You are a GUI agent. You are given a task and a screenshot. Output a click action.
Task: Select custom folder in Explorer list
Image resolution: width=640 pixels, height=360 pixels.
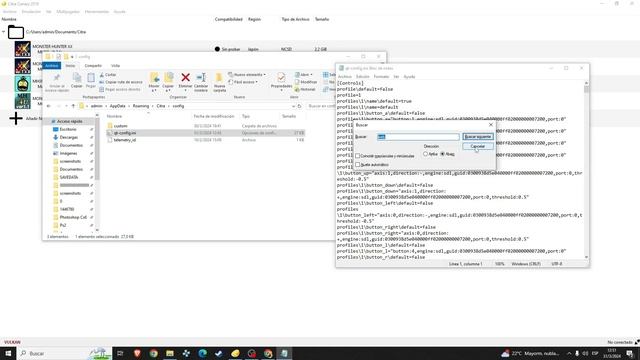[x=120, y=126]
